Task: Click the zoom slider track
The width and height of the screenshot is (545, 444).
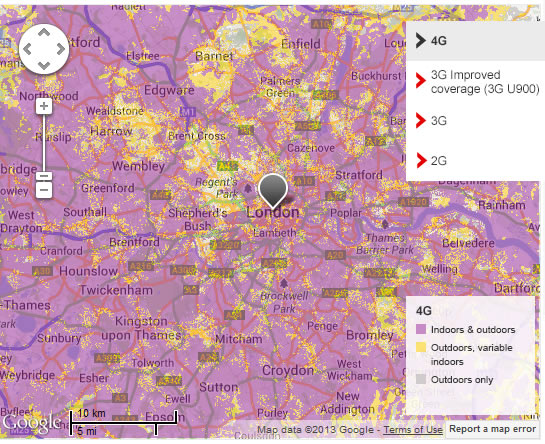Action: pos(44,143)
